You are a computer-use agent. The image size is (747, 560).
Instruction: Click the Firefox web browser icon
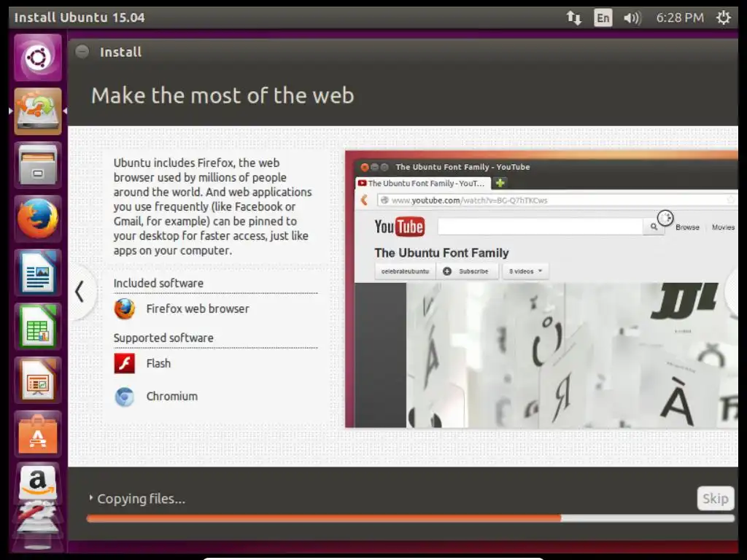(124, 308)
